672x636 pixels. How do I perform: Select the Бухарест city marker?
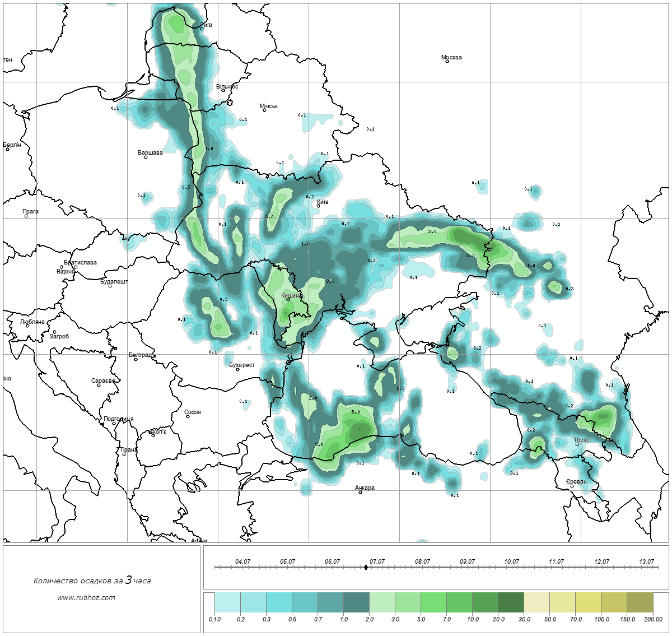237,369
